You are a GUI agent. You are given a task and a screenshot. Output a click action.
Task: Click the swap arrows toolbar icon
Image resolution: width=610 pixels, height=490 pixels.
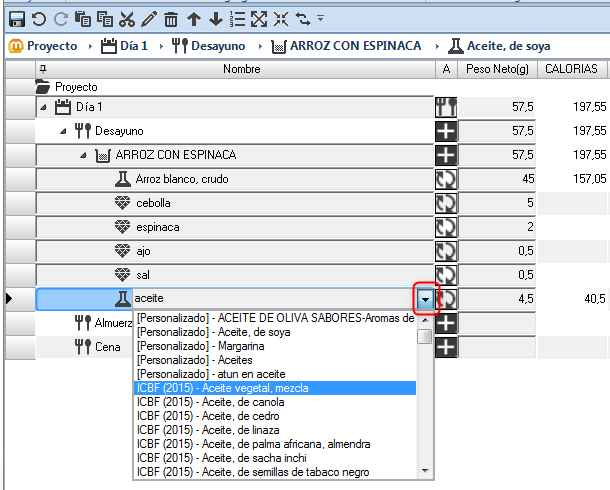[x=303, y=19]
